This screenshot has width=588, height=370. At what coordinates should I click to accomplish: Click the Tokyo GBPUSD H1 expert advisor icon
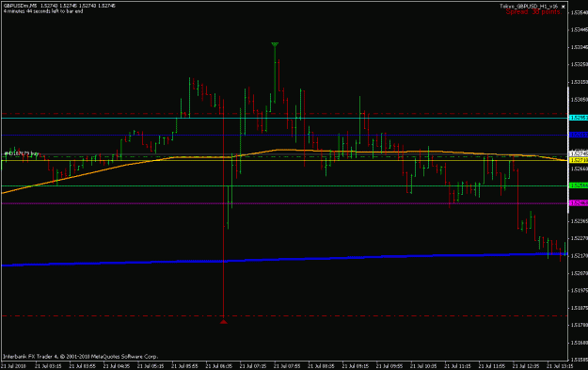point(563,7)
